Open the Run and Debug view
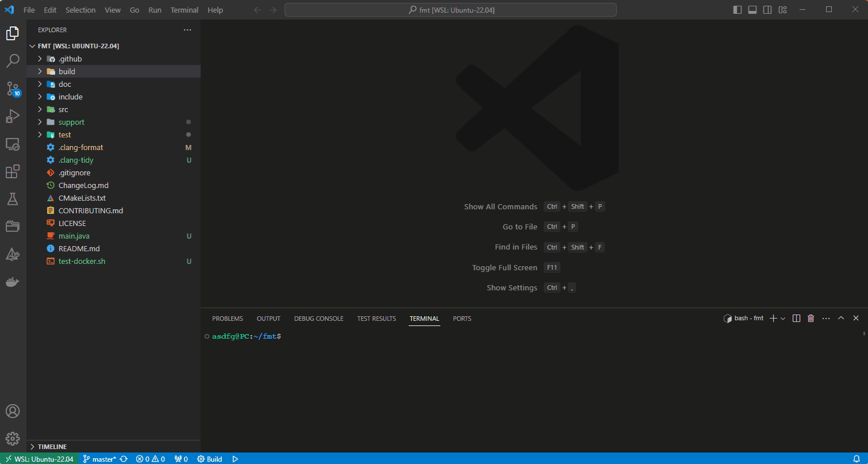The width and height of the screenshot is (868, 464). [13, 116]
